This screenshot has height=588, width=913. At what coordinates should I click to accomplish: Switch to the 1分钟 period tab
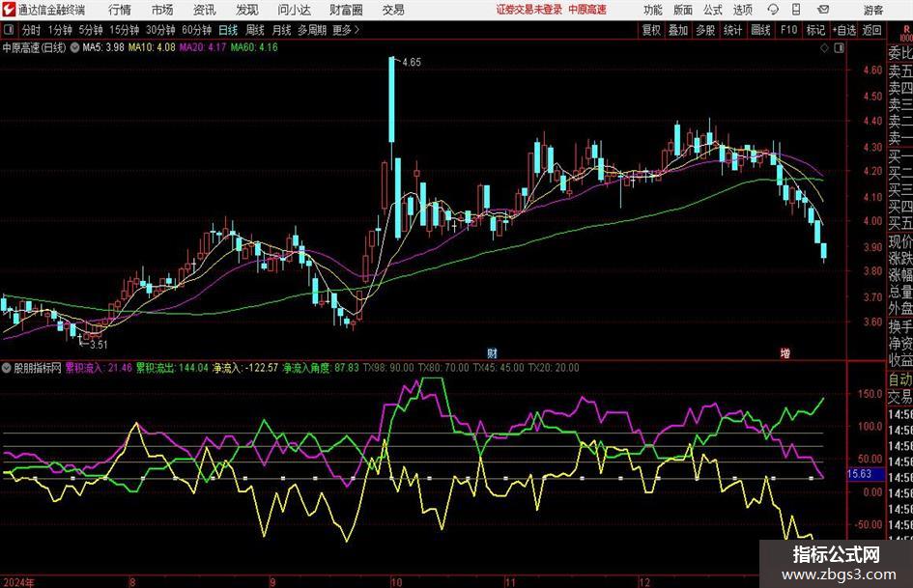(60, 30)
